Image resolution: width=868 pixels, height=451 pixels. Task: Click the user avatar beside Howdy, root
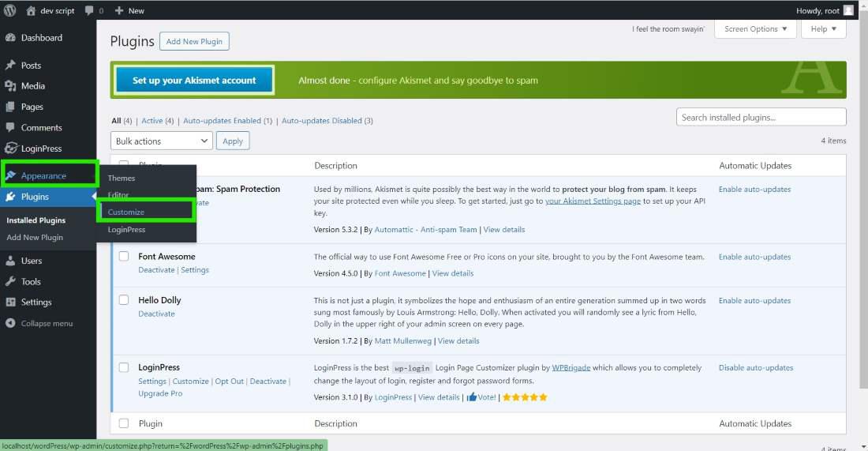(x=848, y=10)
